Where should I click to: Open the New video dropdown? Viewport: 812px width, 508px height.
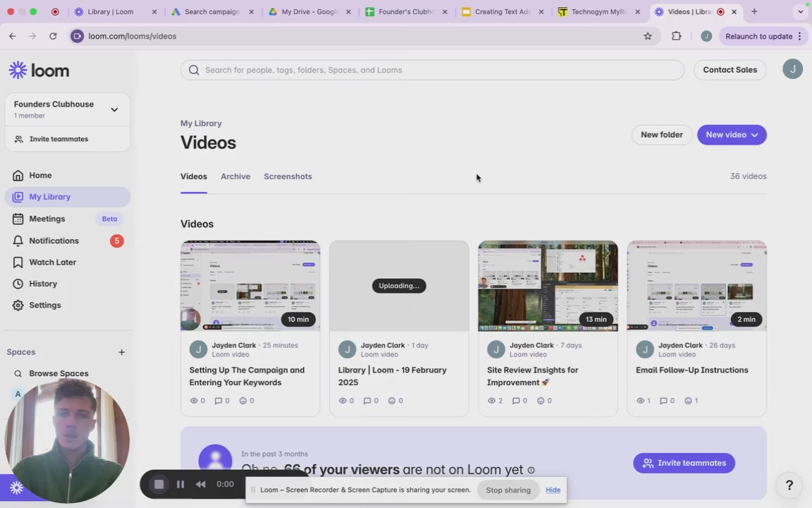(x=731, y=135)
